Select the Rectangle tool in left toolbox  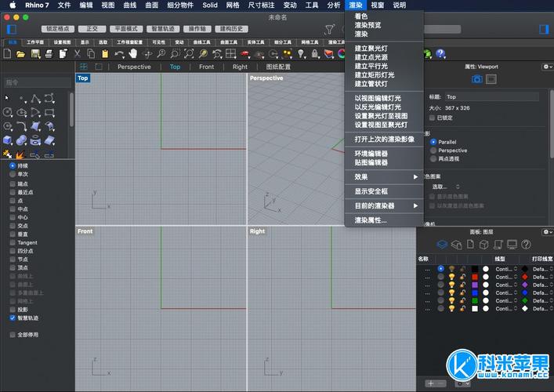pos(49,112)
